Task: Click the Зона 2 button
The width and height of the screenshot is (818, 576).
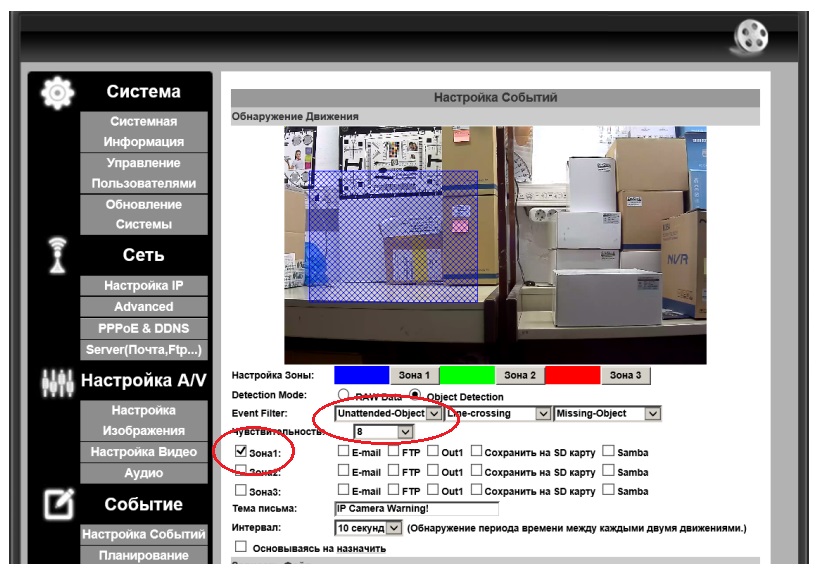Action: [x=520, y=375]
